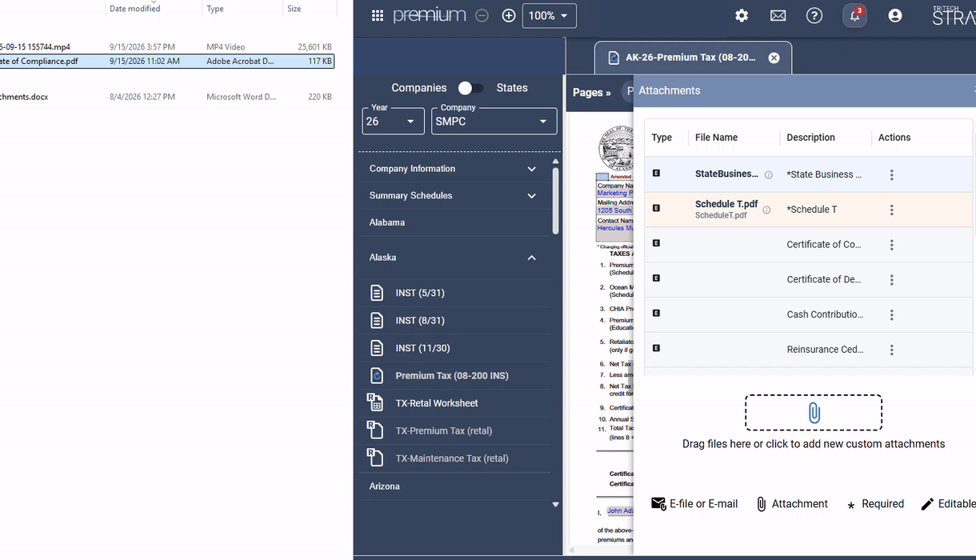
Task: Collapse the Alaska section
Action: click(454, 258)
